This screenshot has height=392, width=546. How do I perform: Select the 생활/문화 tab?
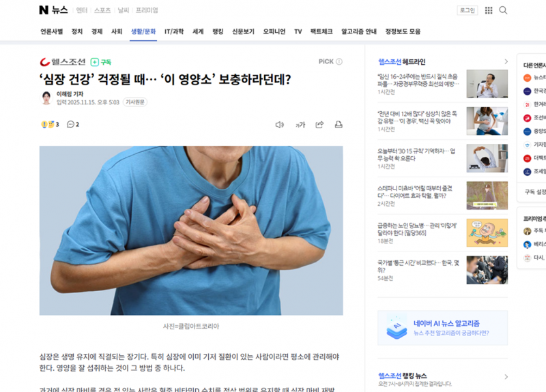143,31
